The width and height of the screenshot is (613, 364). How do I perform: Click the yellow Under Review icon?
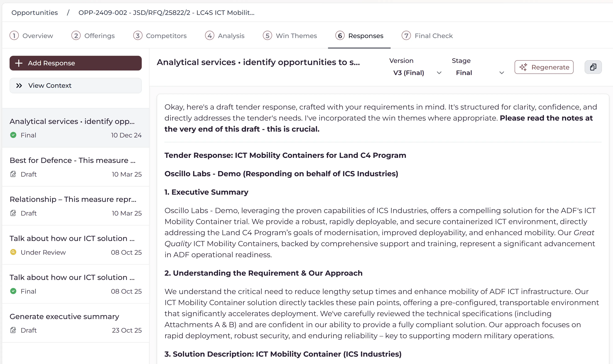click(13, 252)
